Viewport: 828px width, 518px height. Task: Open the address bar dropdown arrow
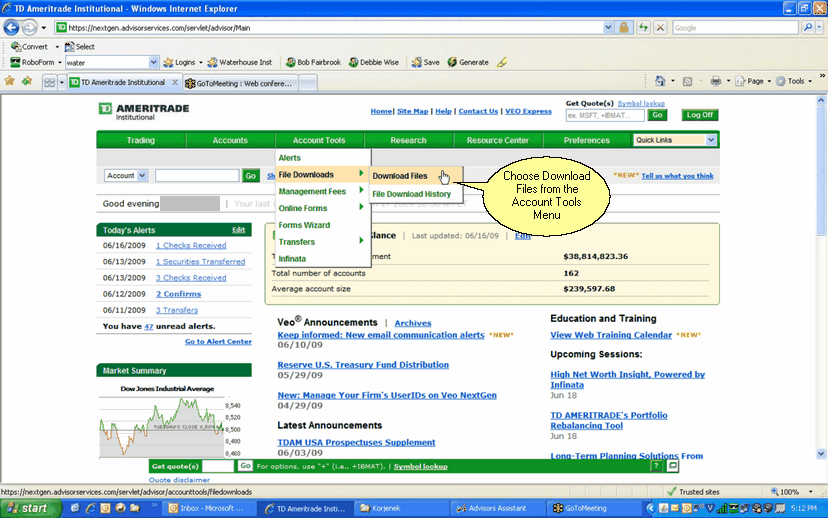click(608, 27)
